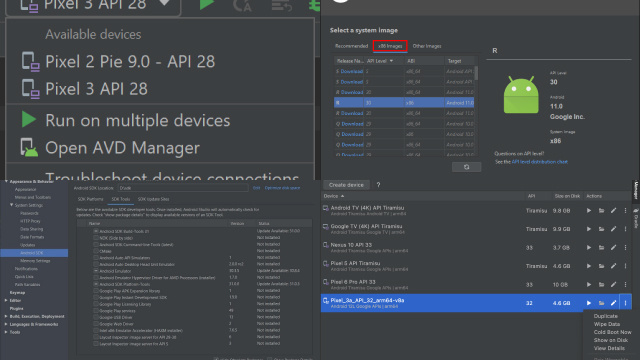640x360 pixels.
Task: Launch the Android TV (4K) API Tiramisu emulator
Action: (x=589, y=211)
